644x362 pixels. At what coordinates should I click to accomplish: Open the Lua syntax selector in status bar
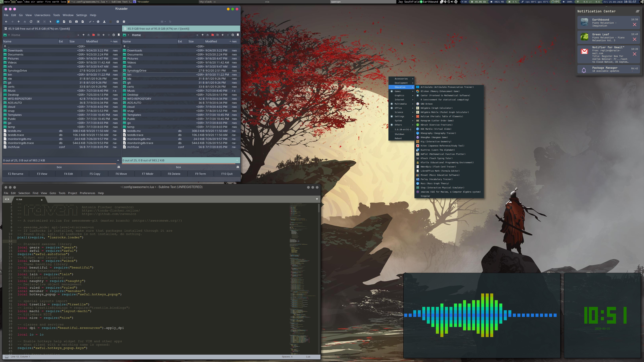(308, 357)
